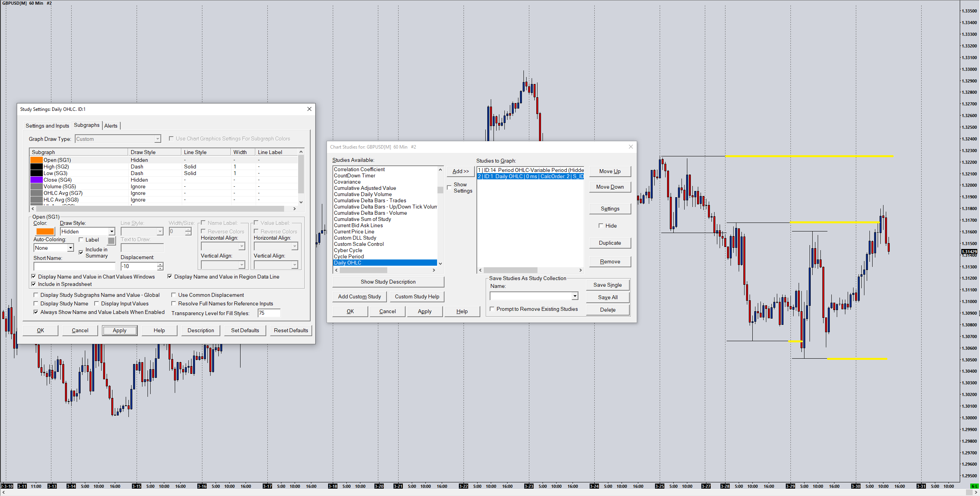Close the Chart Studies dialog
Viewport: 980px width, 496px height.
[x=631, y=147]
